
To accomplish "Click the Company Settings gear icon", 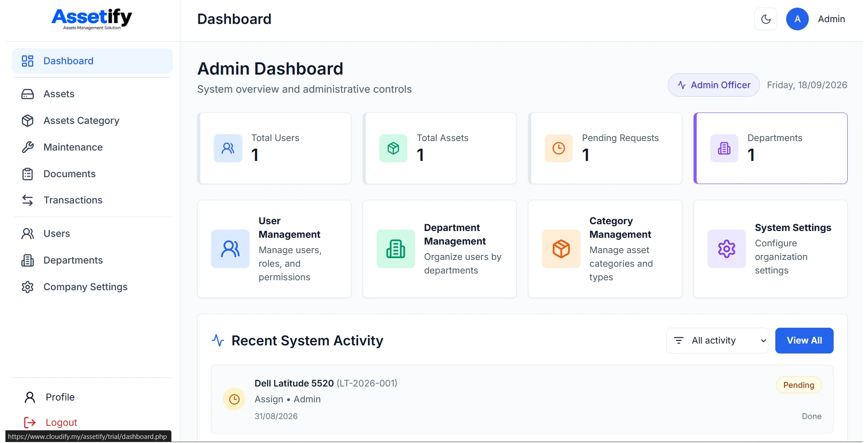I will click(x=28, y=287).
